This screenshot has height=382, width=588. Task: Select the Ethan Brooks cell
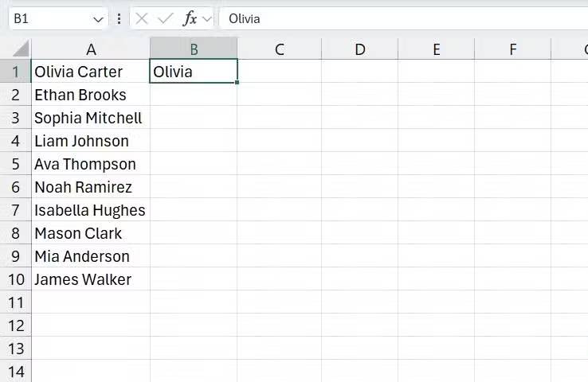[x=80, y=95]
